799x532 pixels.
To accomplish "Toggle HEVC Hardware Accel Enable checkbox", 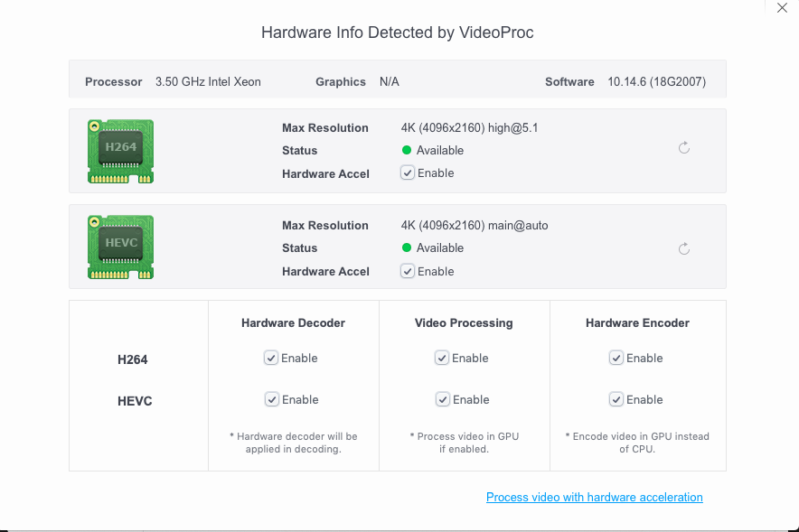I will 408,271.
